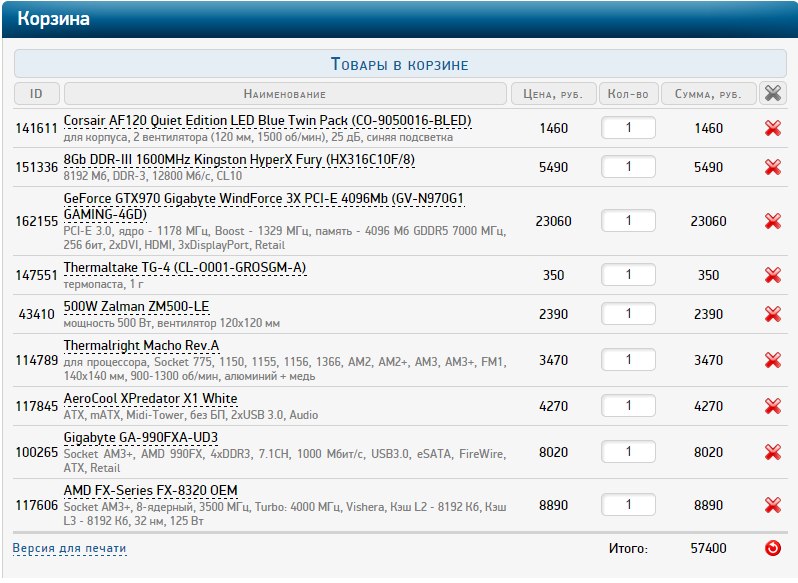Click the Сумма, руб. column header
The image size is (798, 583).
[708, 94]
